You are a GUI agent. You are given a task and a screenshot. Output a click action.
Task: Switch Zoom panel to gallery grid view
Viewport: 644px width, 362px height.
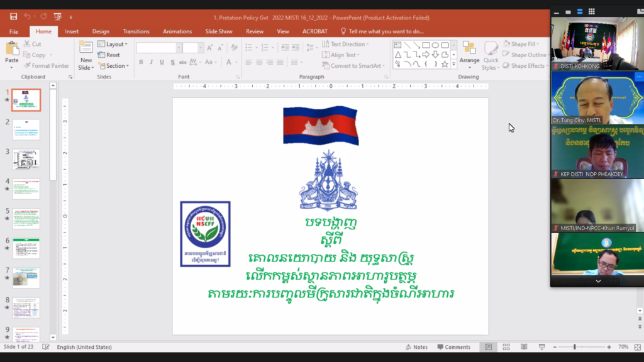click(x=591, y=11)
